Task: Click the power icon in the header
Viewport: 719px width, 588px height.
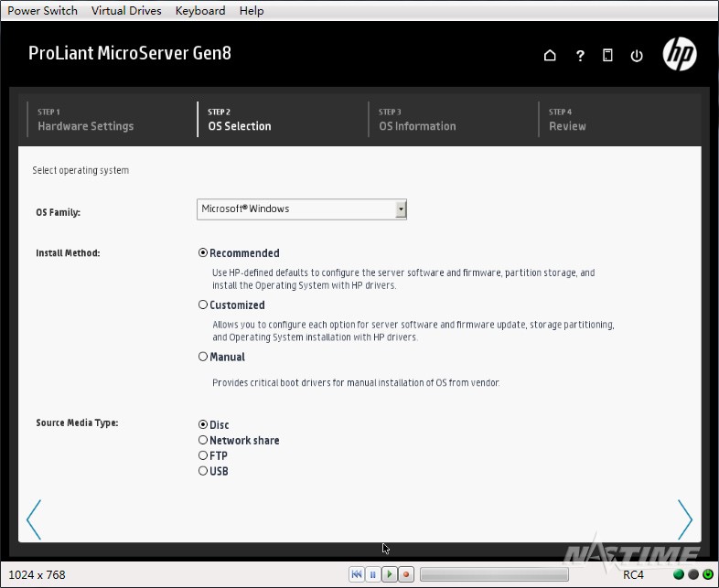Action: [x=637, y=56]
